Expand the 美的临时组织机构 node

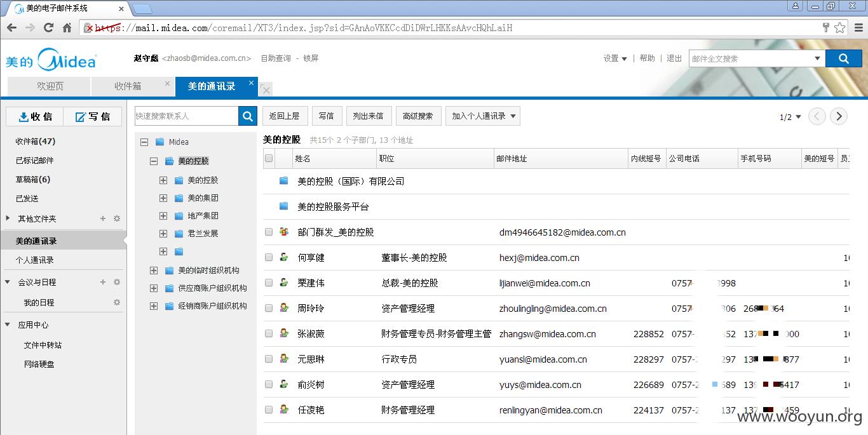(x=154, y=271)
